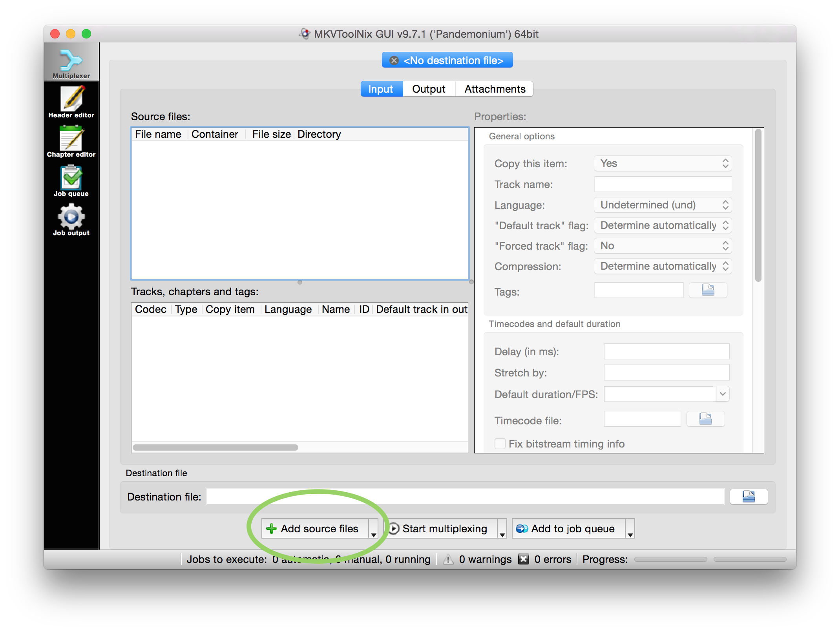Browse for a Tags file
Viewport: 840px width, 632px height.
(x=708, y=290)
